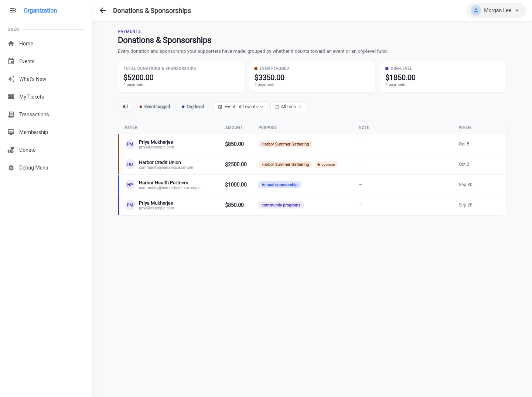Click Morgan Lee's profile avatar icon
The width and height of the screenshot is (532, 397).
(x=476, y=10)
